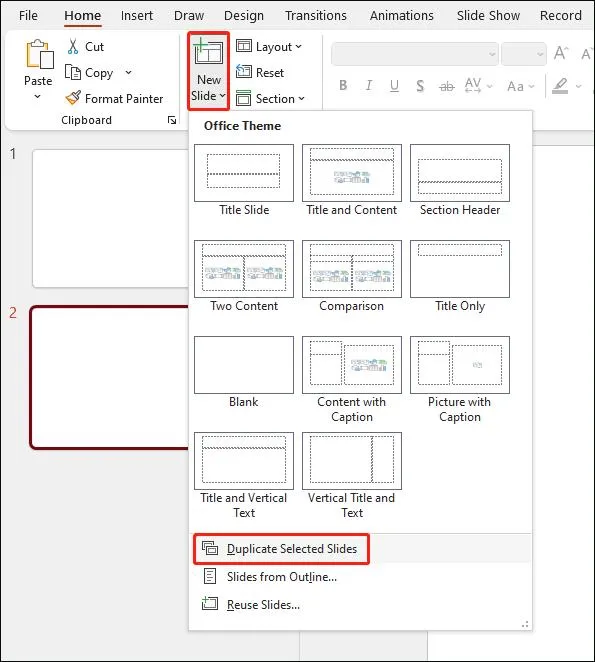Click the Reset label
This screenshot has height=662, width=595.
coord(270,73)
